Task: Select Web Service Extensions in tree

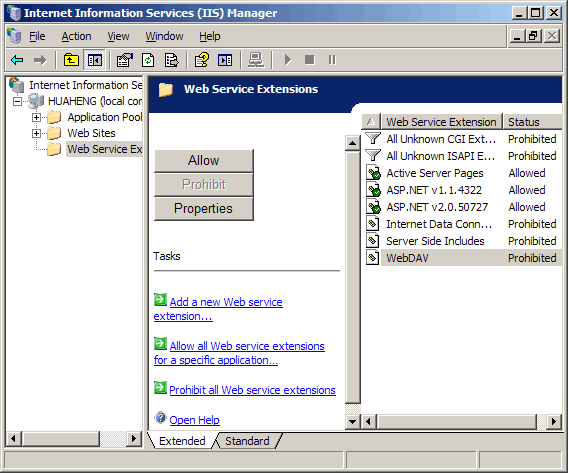Action: [104, 149]
